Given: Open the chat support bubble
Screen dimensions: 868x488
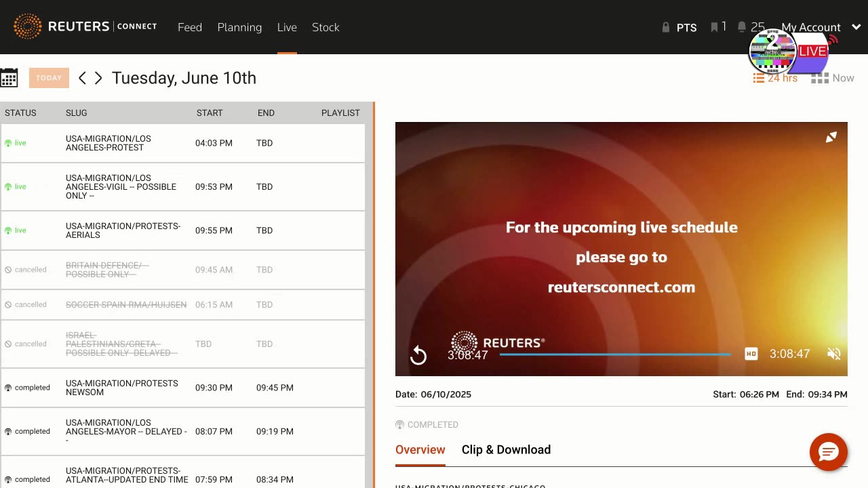Looking at the screenshot, I should click(x=829, y=452).
